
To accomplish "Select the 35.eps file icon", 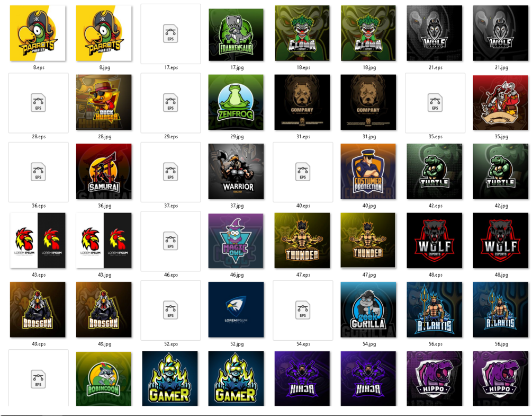I will (435, 103).
